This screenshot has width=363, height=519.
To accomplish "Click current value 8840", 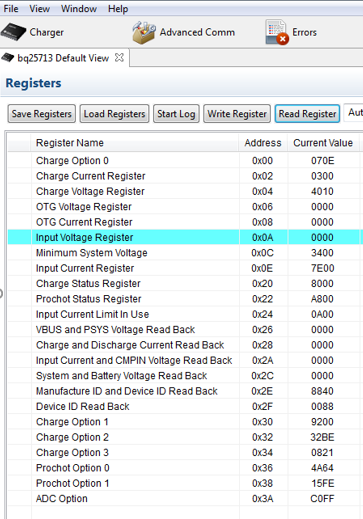I will (x=323, y=391).
